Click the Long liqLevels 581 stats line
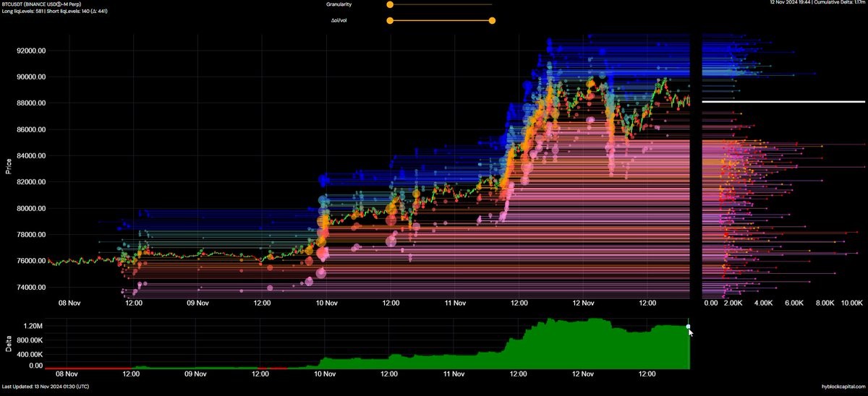Viewport: 868px width, 396px height. click(x=56, y=12)
